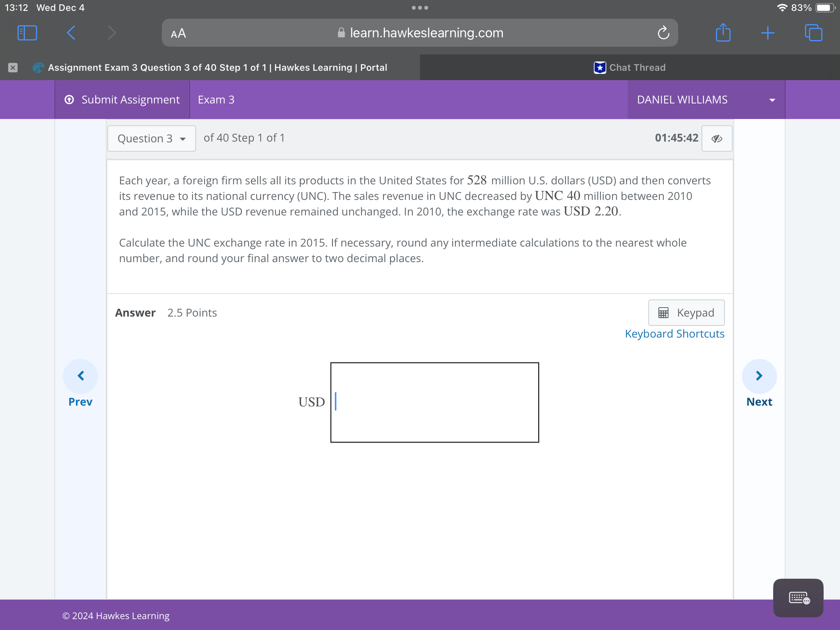Open the Keypad button
The height and width of the screenshot is (630, 840).
point(686,313)
